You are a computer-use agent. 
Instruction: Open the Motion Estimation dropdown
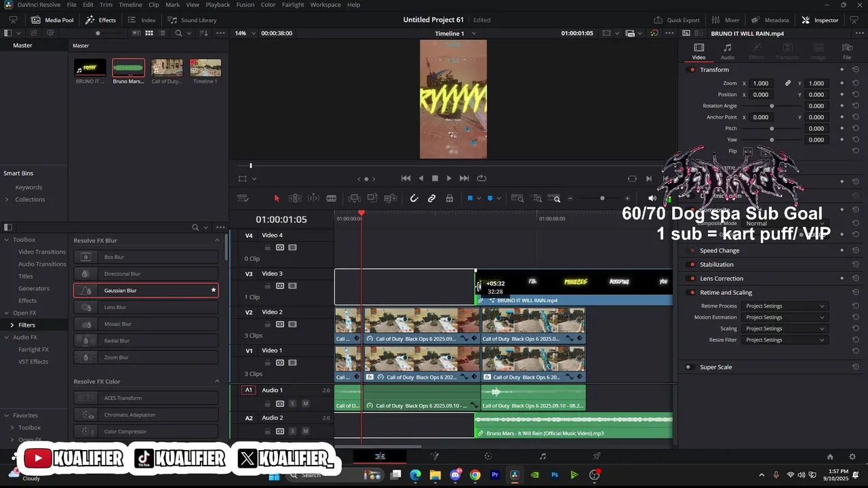click(785, 317)
